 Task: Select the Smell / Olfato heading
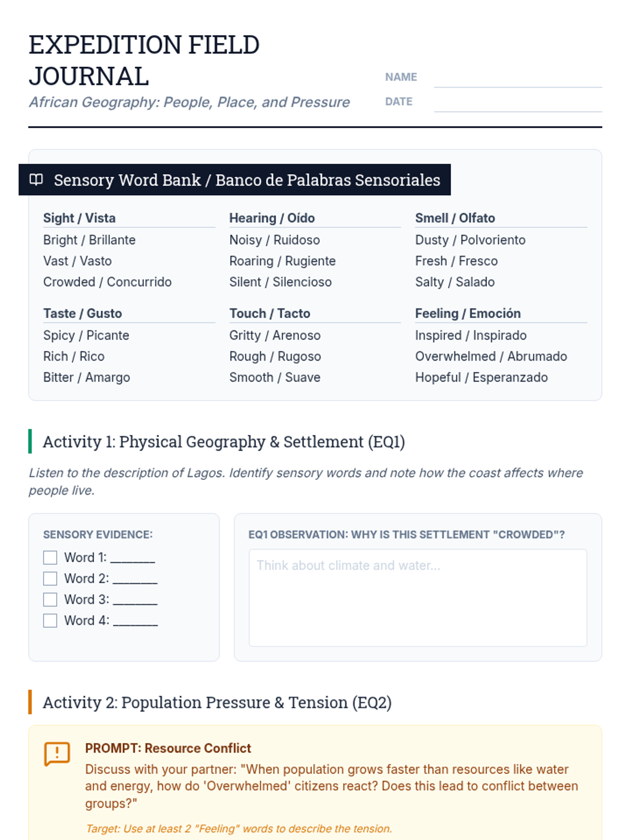[x=455, y=218]
